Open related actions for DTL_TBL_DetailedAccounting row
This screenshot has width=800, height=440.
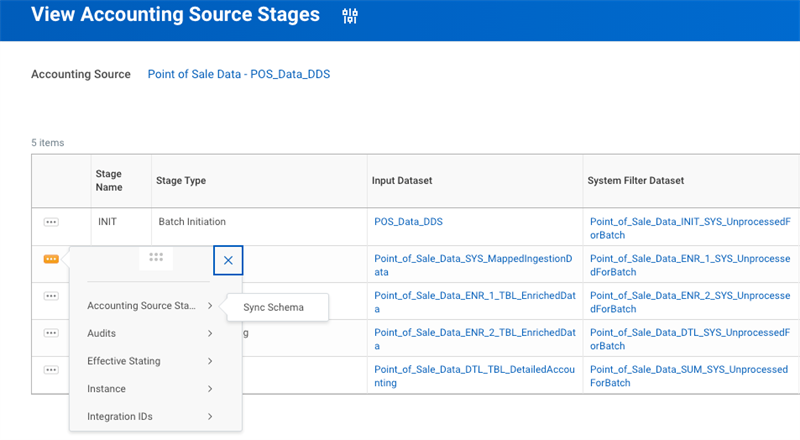[x=51, y=370]
